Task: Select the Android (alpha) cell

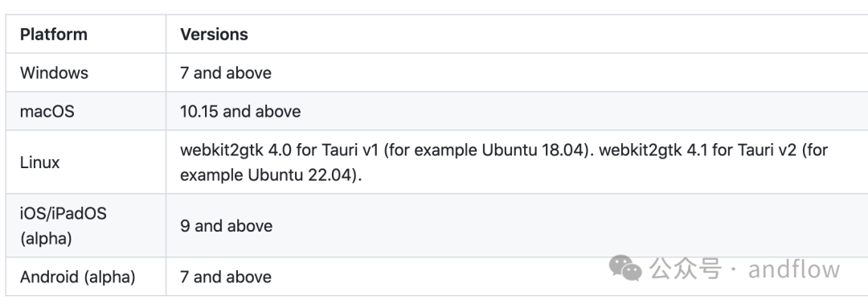Action: click(86, 277)
